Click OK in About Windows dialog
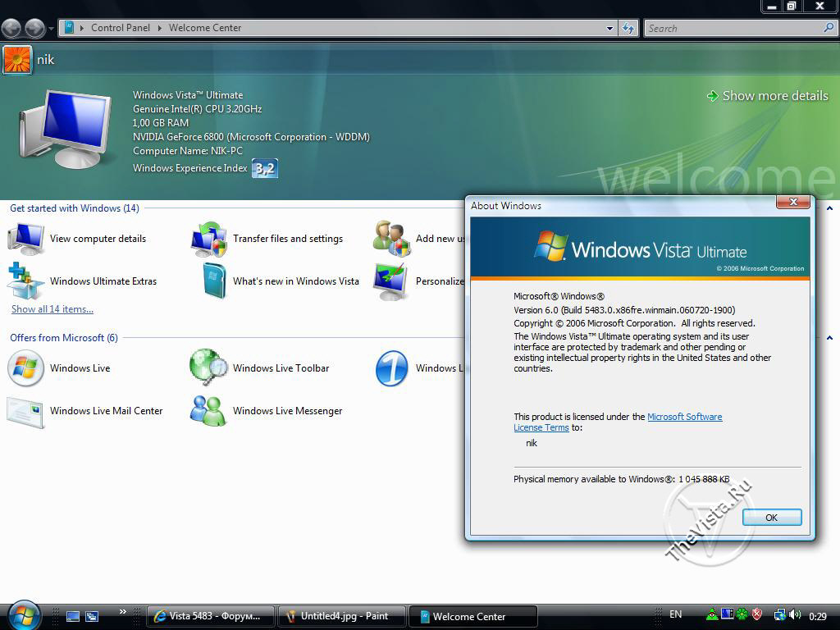The width and height of the screenshot is (840, 630). 771,518
